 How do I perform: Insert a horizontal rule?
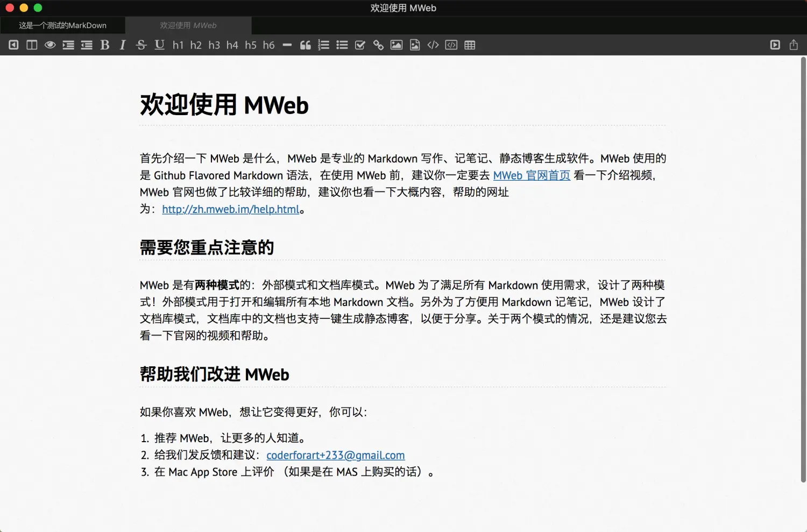pyautogui.click(x=287, y=45)
